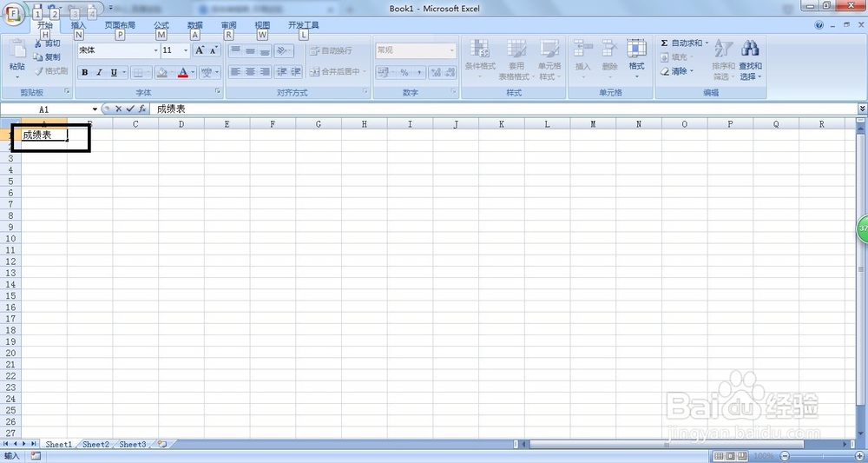Click the Office button
868x463 pixels.
pyautogui.click(x=13, y=13)
